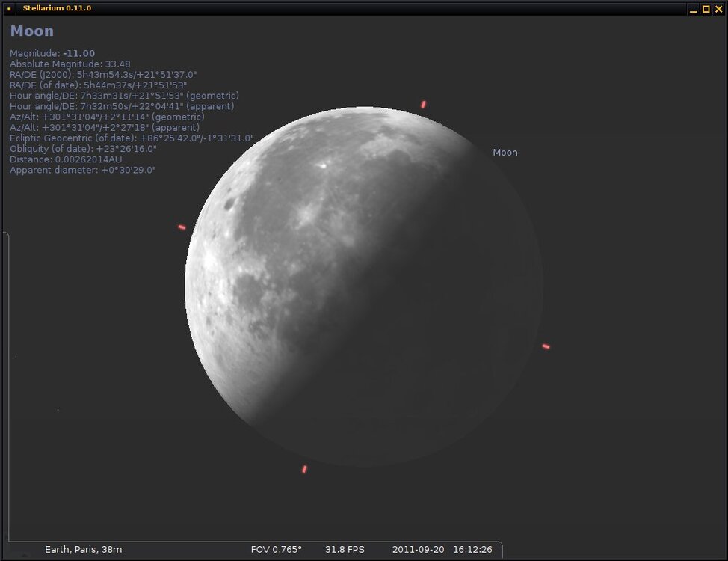Open location via Earth, Paris, 38m text

pyautogui.click(x=83, y=549)
